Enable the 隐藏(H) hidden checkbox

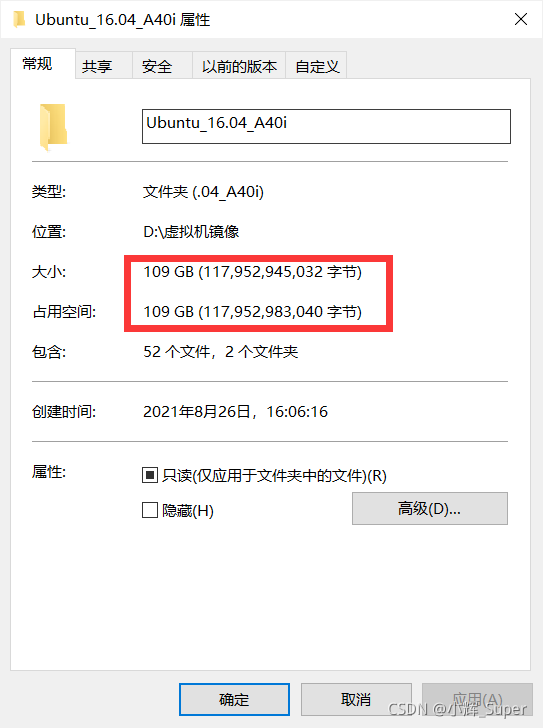pos(149,510)
